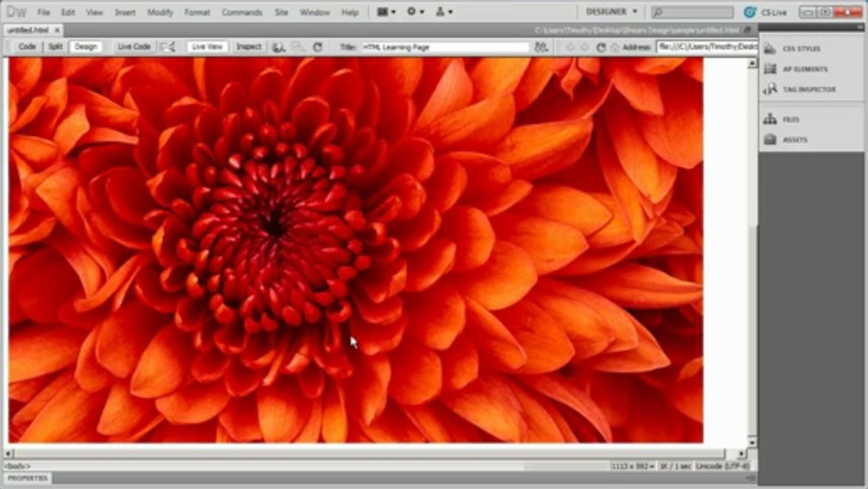The width and height of the screenshot is (868, 489).
Task: Click the reload icon beside Address
Action: (601, 47)
